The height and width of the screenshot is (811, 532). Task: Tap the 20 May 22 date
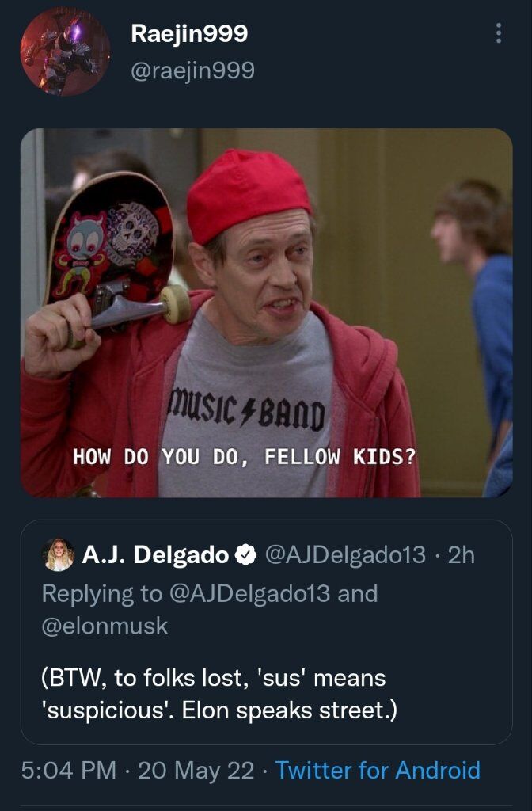[x=196, y=770]
